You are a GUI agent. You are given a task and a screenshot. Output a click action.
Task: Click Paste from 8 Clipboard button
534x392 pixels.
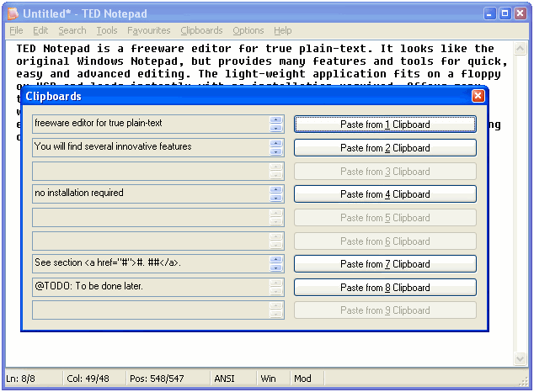pos(385,288)
